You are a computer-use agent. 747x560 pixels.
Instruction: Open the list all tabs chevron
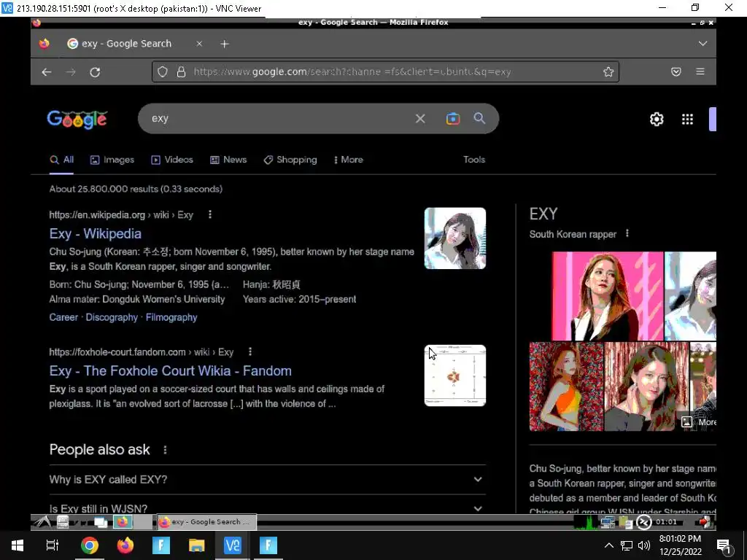point(703,43)
